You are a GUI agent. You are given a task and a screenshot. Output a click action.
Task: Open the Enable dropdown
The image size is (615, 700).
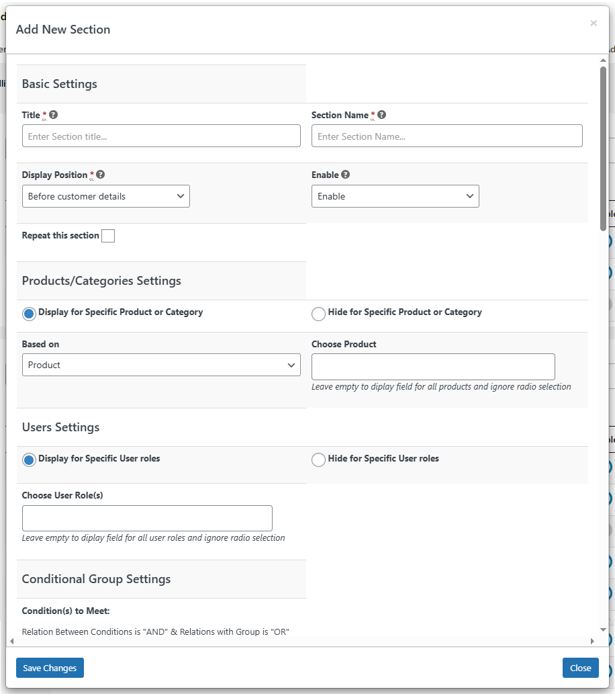tap(395, 196)
